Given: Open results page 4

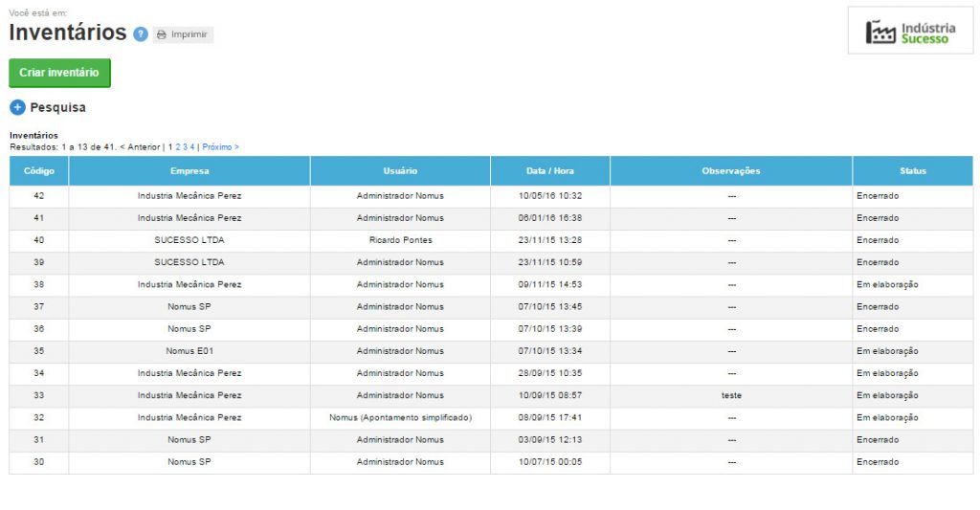Looking at the screenshot, I should (x=191, y=147).
